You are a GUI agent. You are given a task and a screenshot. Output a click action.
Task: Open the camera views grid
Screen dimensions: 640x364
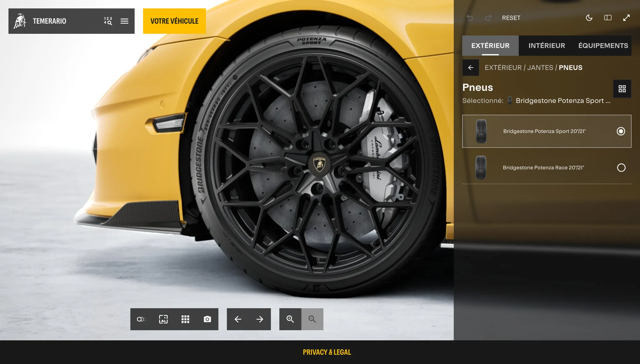click(185, 319)
